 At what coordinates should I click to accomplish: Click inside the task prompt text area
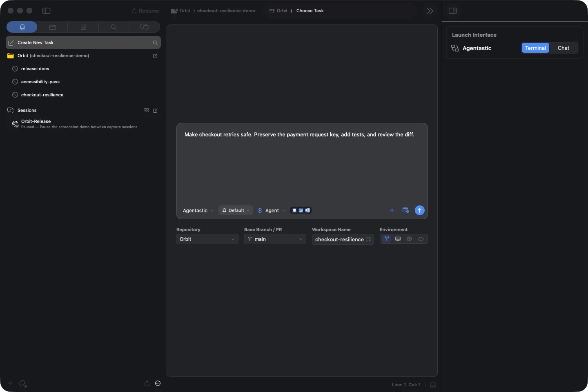pyautogui.click(x=302, y=163)
